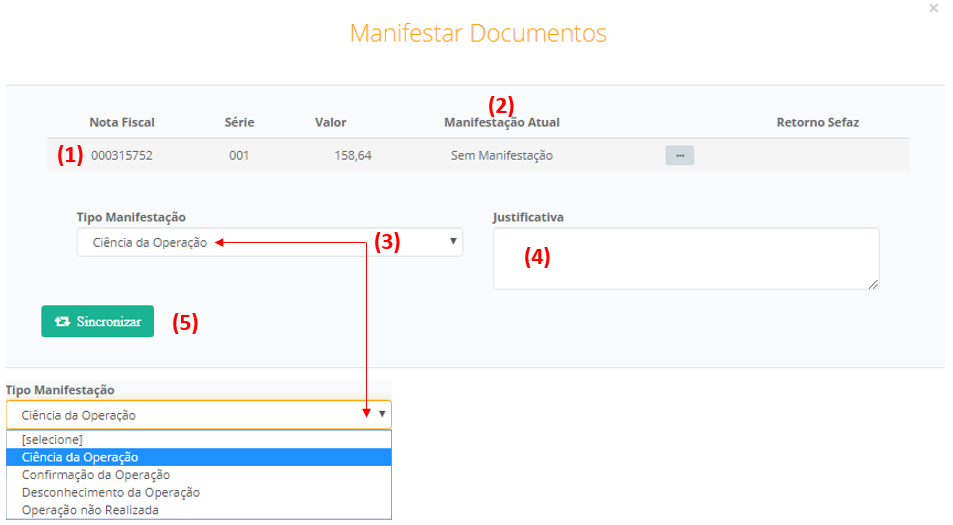
Task: Click the arrow of the expanded Tipo Manifestação combo
Action: (x=381, y=414)
